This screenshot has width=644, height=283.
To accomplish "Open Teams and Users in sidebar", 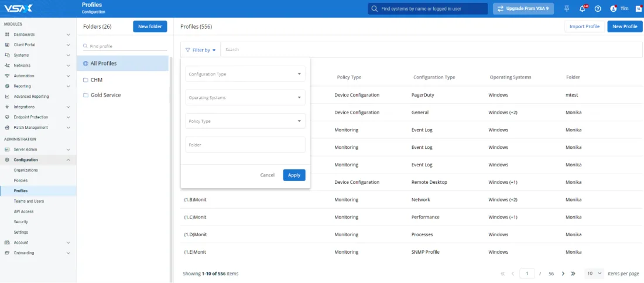I will click(x=29, y=201).
